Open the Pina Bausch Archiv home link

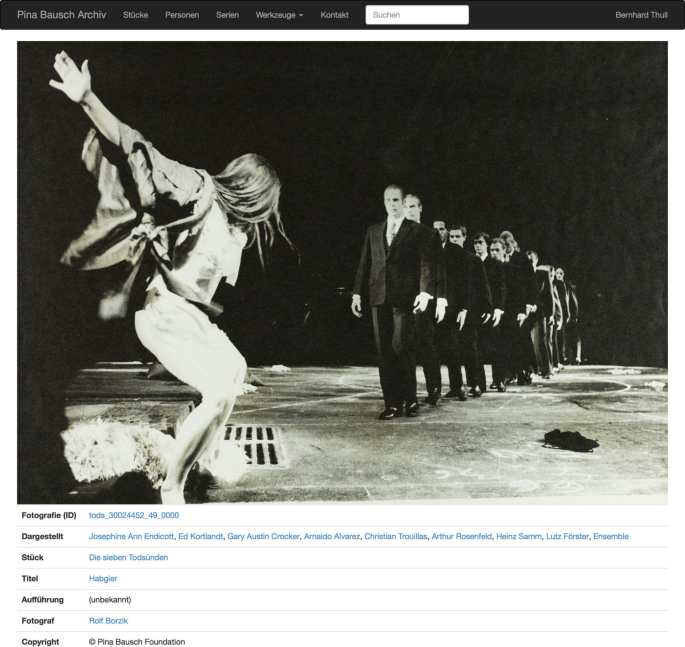pos(62,15)
